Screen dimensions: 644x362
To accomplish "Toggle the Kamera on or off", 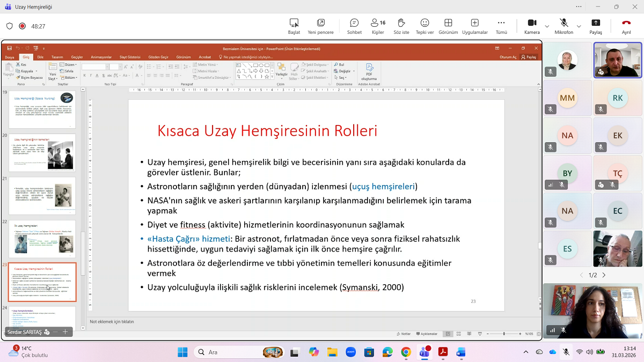I will point(532,26).
